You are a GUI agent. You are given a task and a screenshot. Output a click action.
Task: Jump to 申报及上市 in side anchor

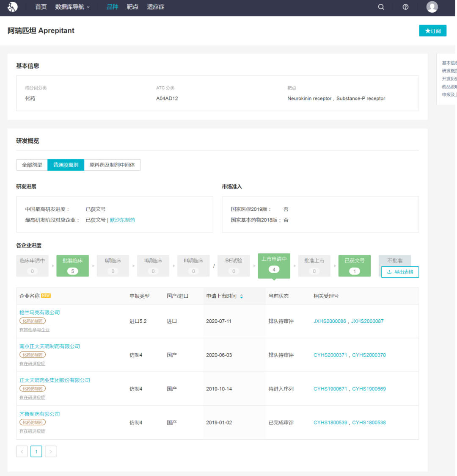pos(449,94)
